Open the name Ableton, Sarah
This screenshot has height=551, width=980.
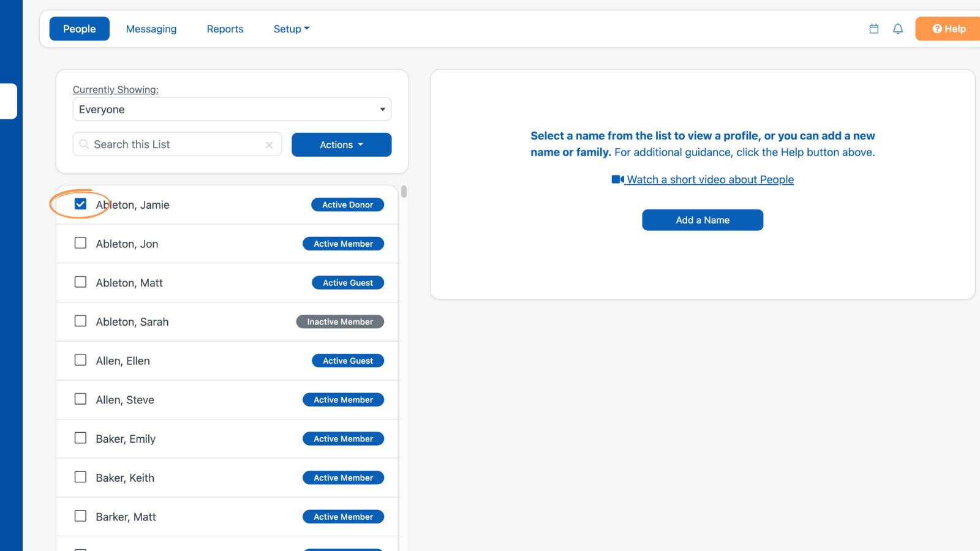(x=132, y=322)
